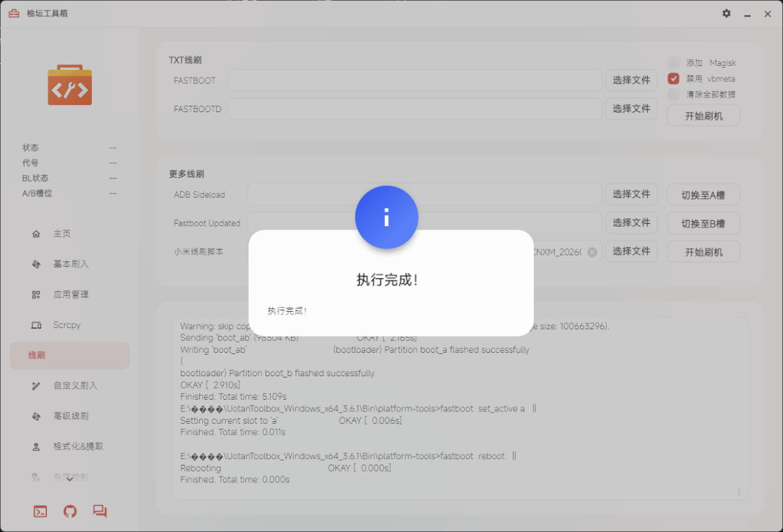Open GitHub icon at sidebar bottom
783x532 pixels.
(x=70, y=512)
